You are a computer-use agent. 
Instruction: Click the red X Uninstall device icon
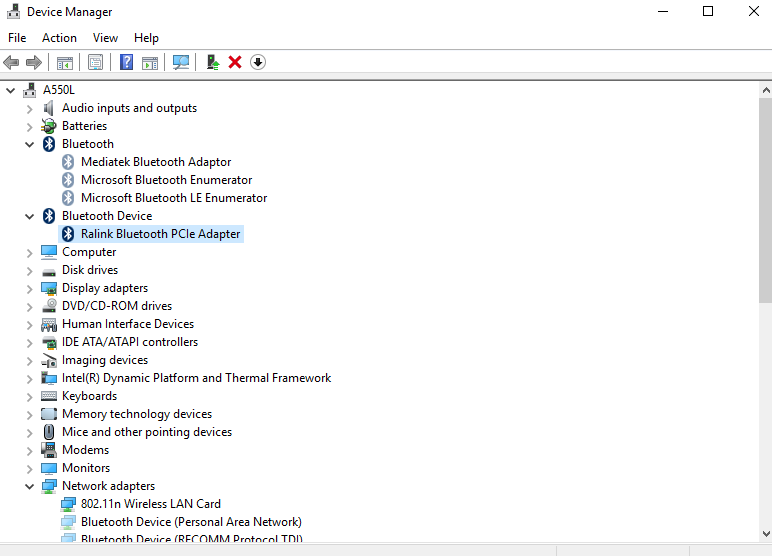[235, 62]
